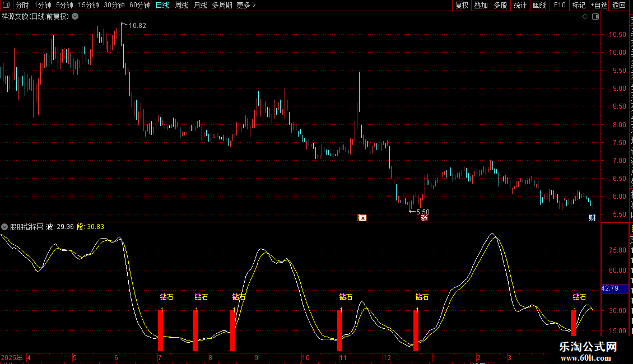Click the 钻石 signal bar between months 8 and 9
The image size is (633, 364).
(x=232, y=330)
